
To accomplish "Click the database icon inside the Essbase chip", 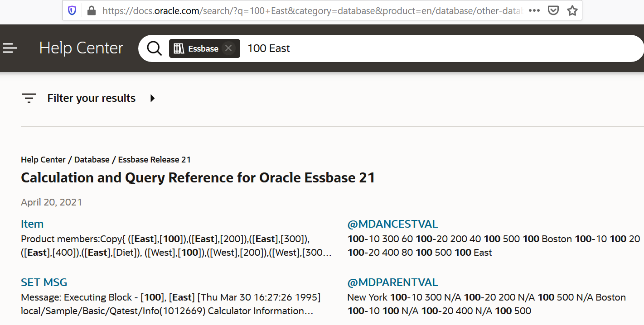I will pyautogui.click(x=179, y=48).
